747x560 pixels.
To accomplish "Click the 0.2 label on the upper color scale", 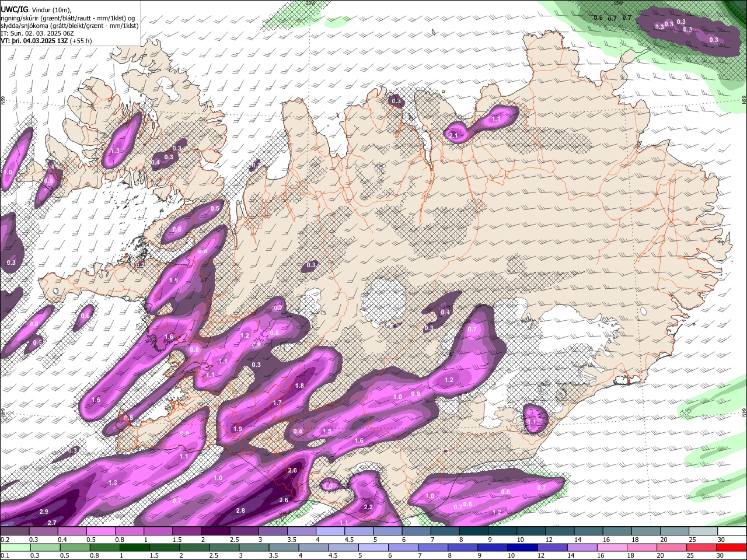I will 4,539.
